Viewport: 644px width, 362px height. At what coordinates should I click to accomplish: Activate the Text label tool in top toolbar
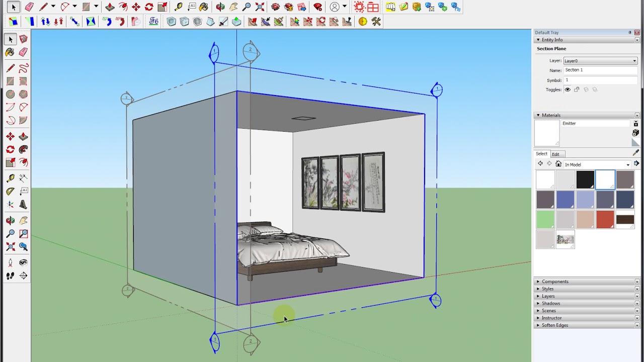(x=192, y=7)
